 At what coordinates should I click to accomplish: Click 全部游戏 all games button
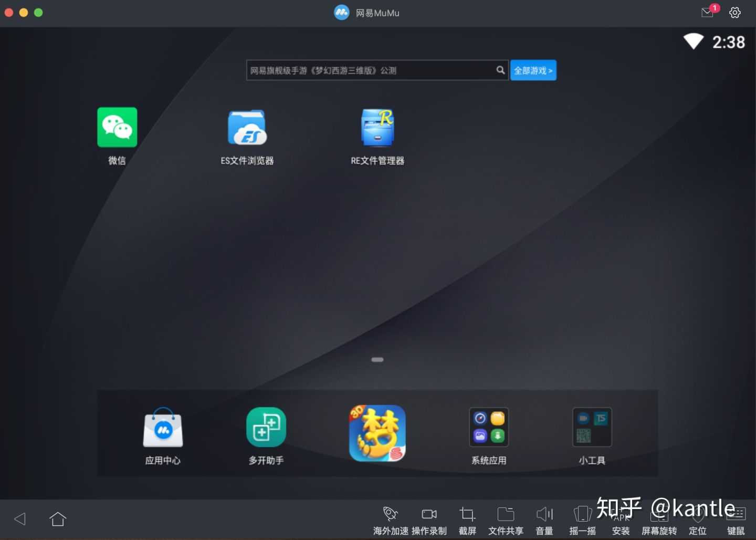533,70
